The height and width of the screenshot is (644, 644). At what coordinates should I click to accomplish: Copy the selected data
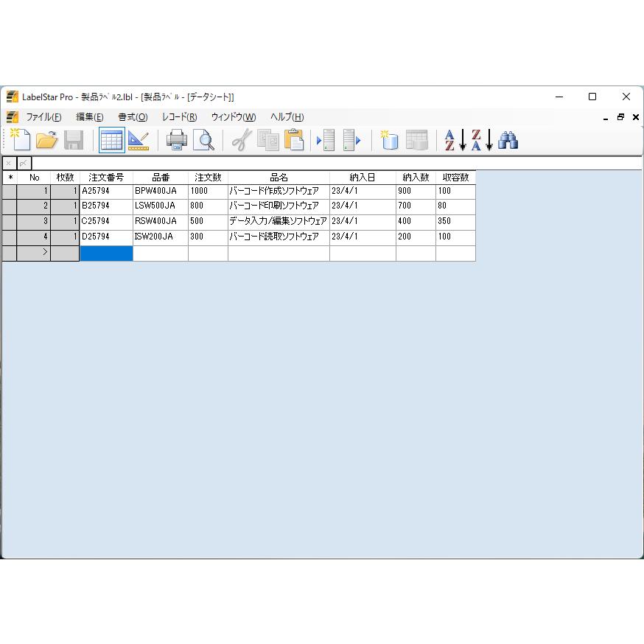[x=267, y=140]
